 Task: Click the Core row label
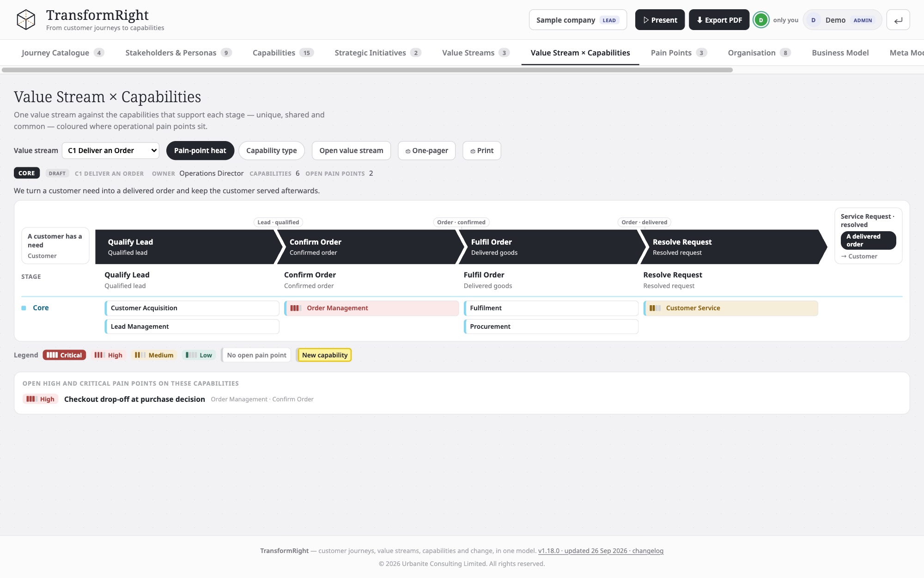tap(41, 307)
